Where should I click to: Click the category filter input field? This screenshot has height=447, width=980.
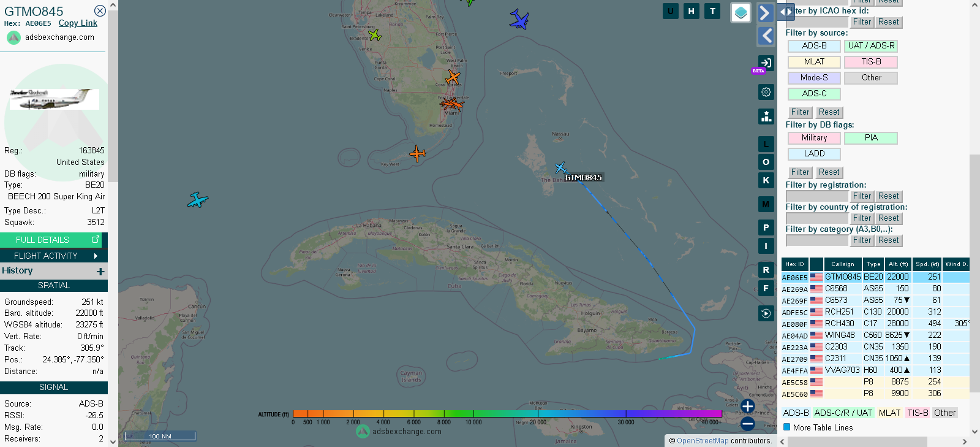pyautogui.click(x=817, y=240)
